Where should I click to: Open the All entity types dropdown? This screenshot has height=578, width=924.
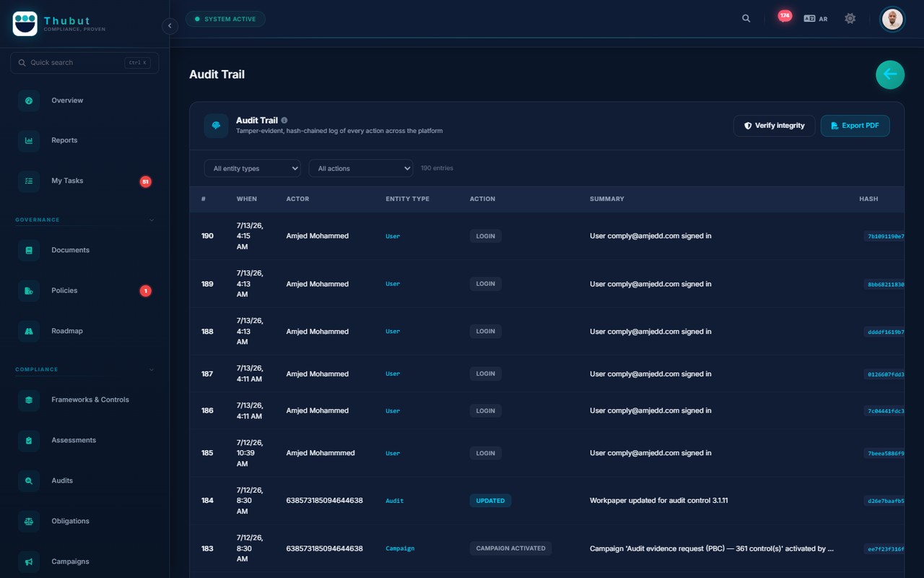[x=253, y=168]
